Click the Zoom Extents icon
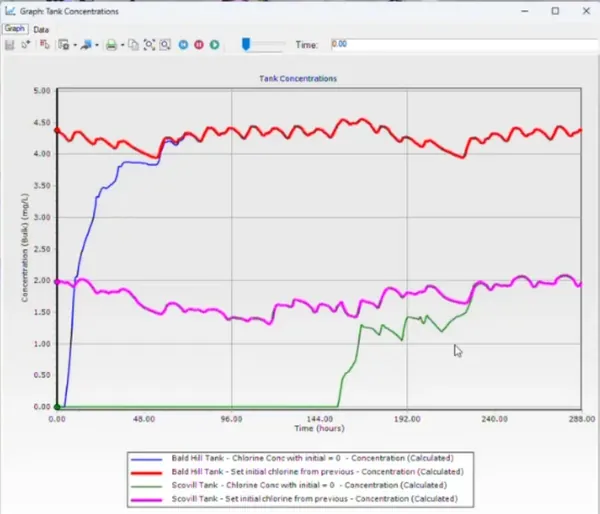 [149, 45]
